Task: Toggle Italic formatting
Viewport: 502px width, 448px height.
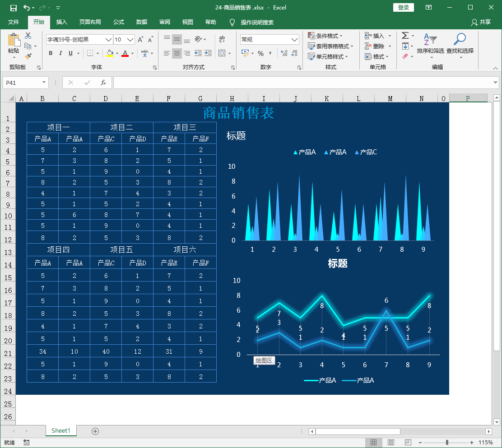Action: pos(60,53)
